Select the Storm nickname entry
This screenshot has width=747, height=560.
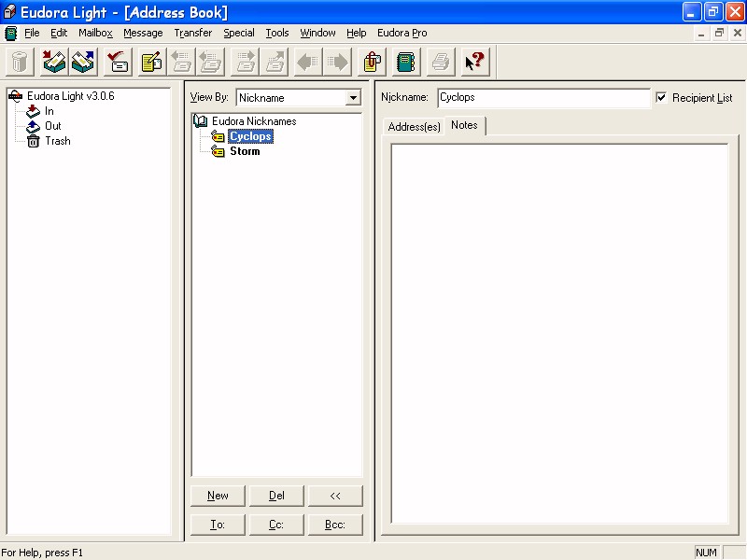pos(245,151)
